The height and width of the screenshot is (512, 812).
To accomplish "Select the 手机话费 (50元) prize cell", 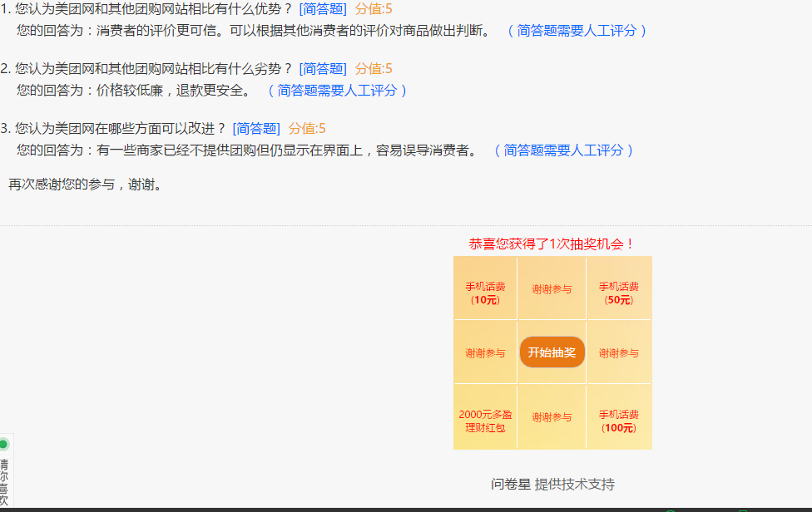I will pos(619,288).
